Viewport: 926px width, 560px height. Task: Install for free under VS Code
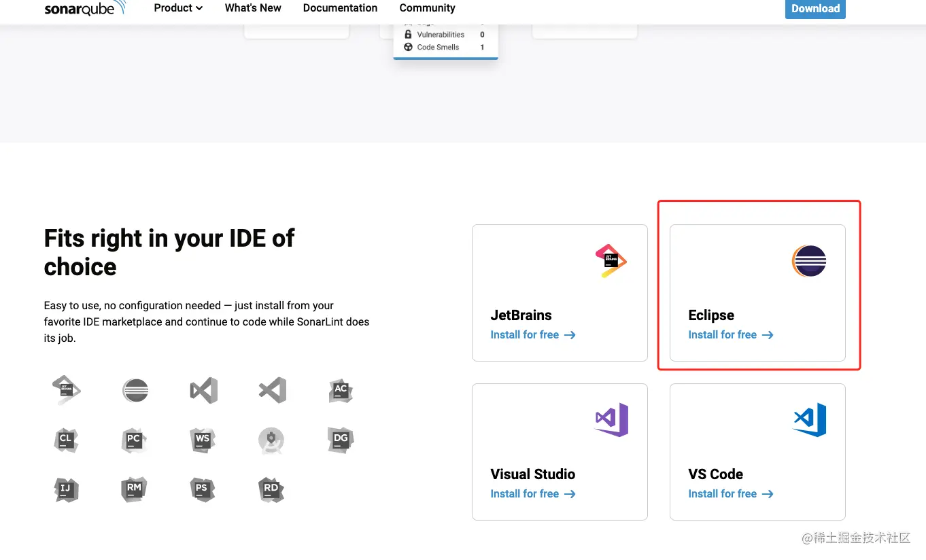(731, 494)
